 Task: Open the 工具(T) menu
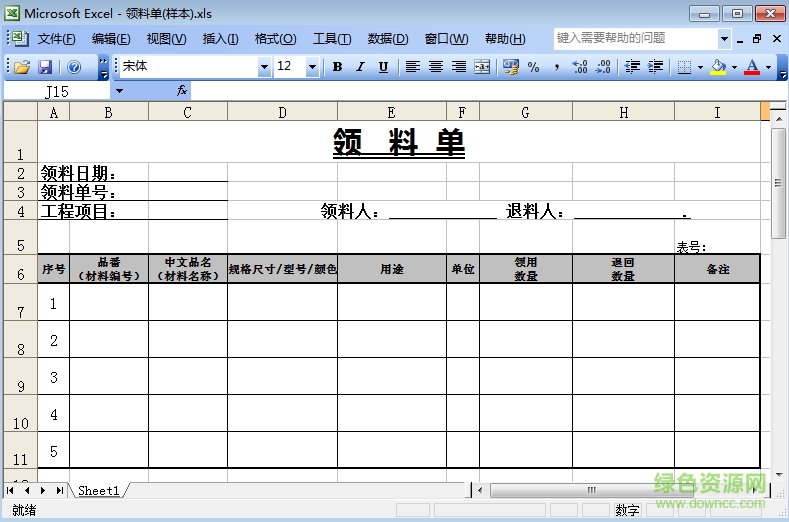click(x=332, y=39)
